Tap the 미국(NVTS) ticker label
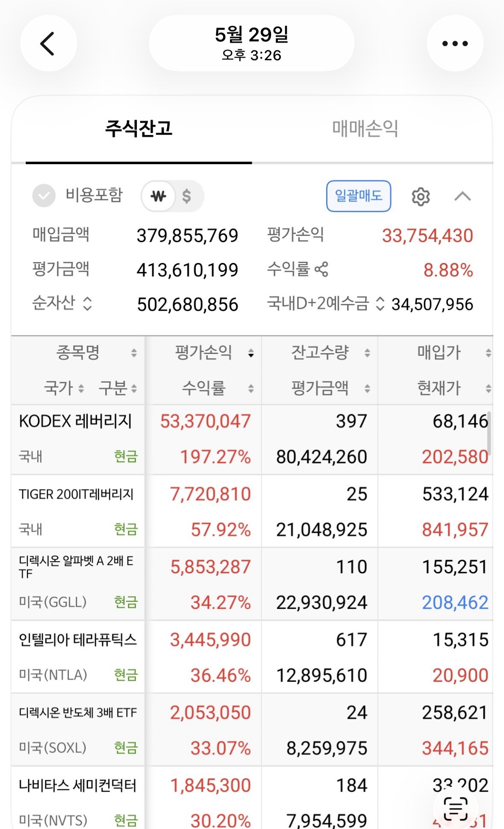The height and width of the screenshot is (829, 504). coord(53,820)
